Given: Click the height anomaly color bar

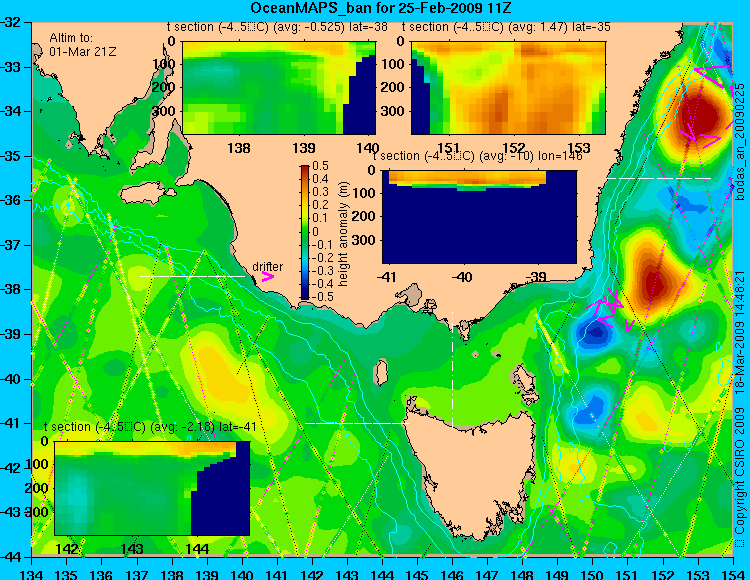Looking at the screenshot, I should 305,232.
